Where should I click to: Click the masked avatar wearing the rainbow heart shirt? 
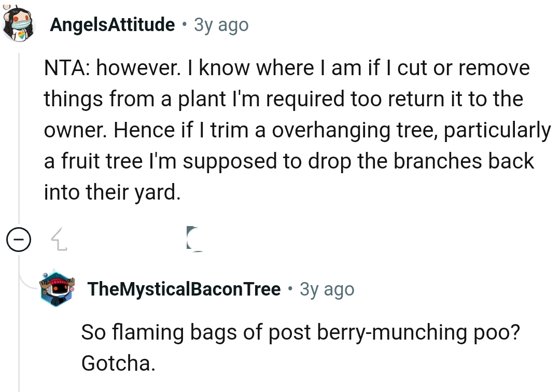coord(19,24)
